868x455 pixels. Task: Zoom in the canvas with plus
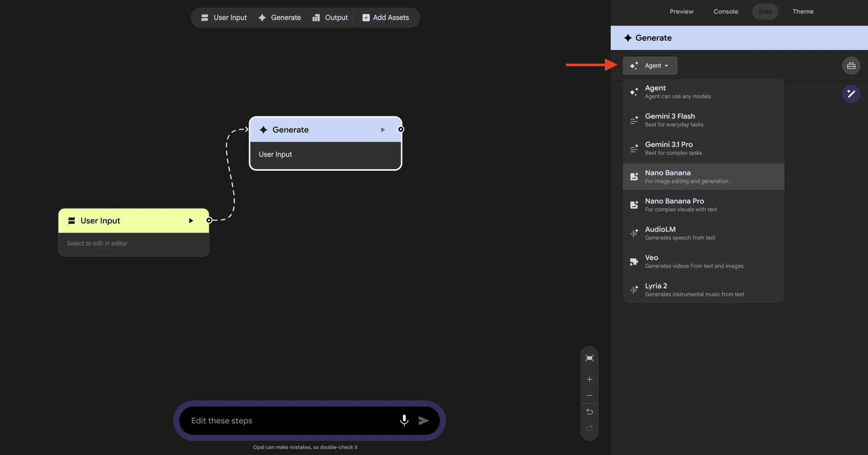590,379
